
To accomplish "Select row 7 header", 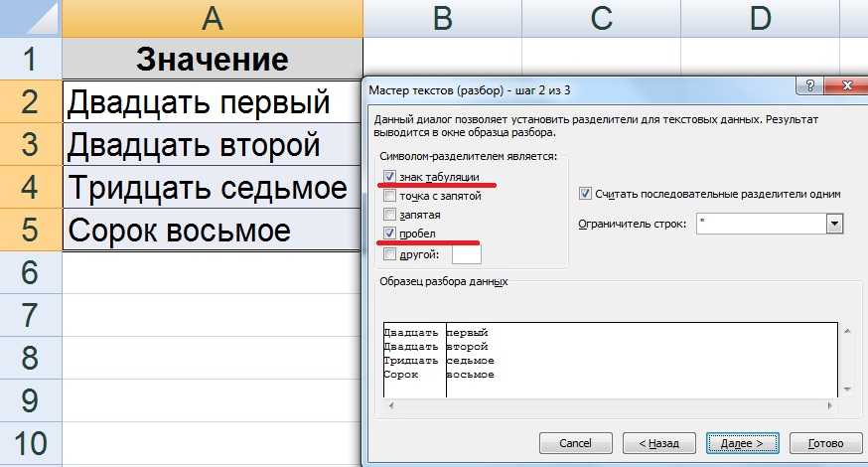I will point(31,315).
